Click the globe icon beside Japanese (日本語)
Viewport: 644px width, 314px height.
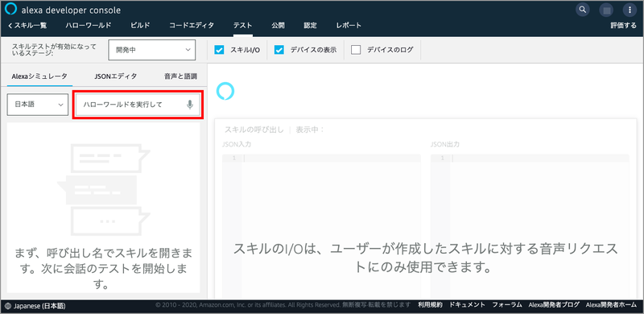8,306
